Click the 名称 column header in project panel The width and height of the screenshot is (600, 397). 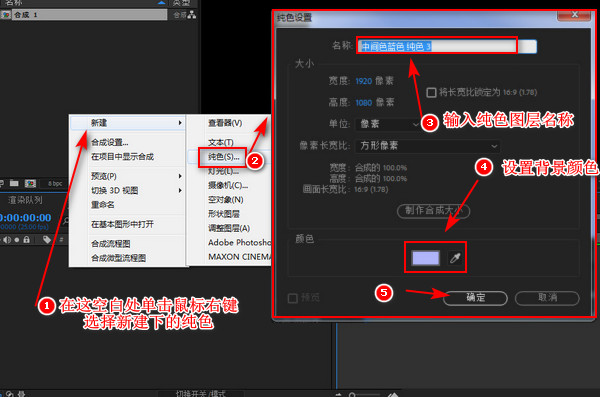(x=14, y=2)
